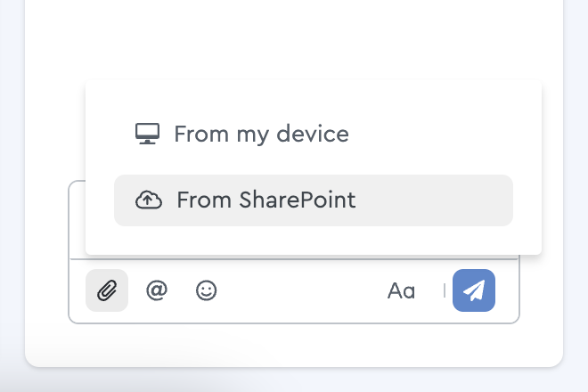Choose From SharePoint upload option
This screenshot has width=588, height=392.
point(314,200)
